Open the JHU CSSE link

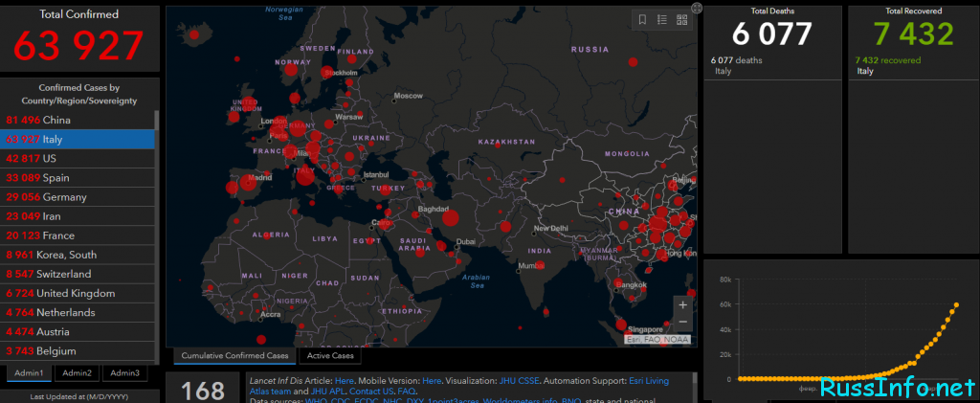(518, 381)
